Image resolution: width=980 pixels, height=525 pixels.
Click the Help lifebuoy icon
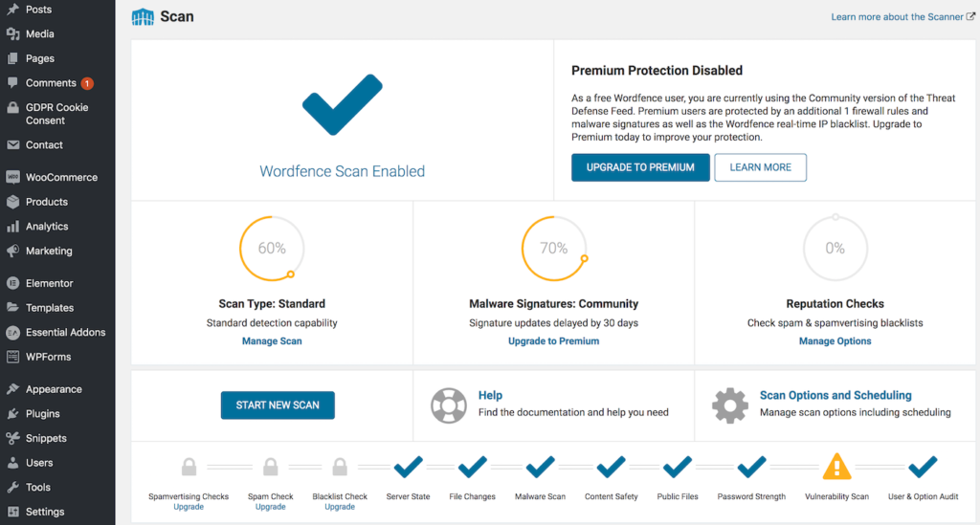click(448, 405)
